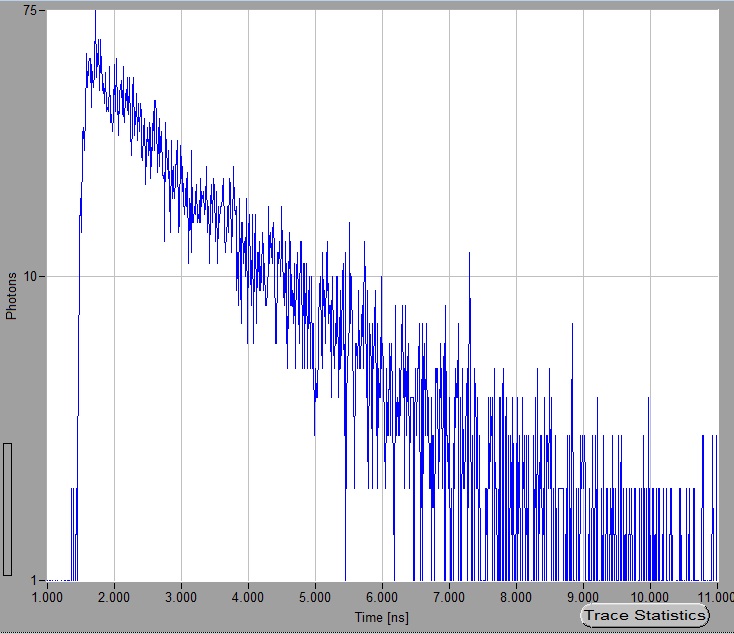Viewport: 734px width, 634px height.
Task: Select the x-axis start value 1.000
Action: pos(47,596)
